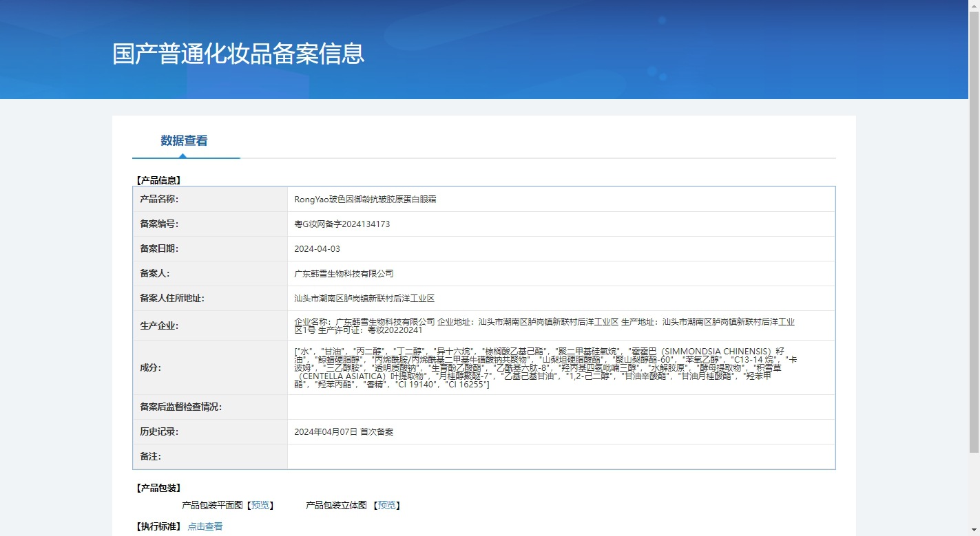980x536 pixels.
Task: Click the 【产品信息】 section heading
Action: pyautogui.click(x=158, y=180)
